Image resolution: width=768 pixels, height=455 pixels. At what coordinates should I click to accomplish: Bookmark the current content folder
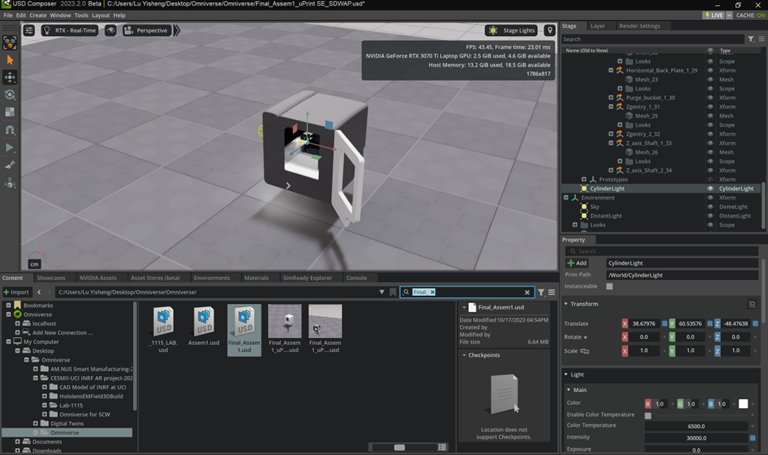[393, 292]
